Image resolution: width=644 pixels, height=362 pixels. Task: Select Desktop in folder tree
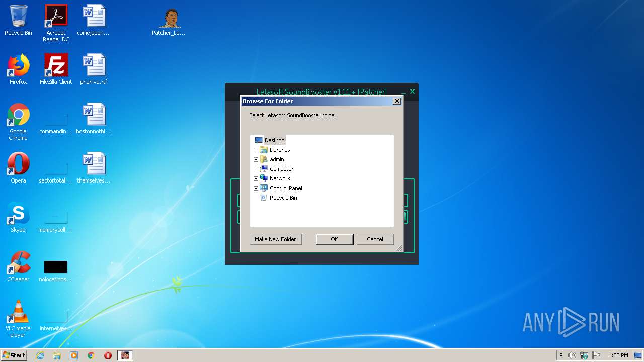point(274,140)
